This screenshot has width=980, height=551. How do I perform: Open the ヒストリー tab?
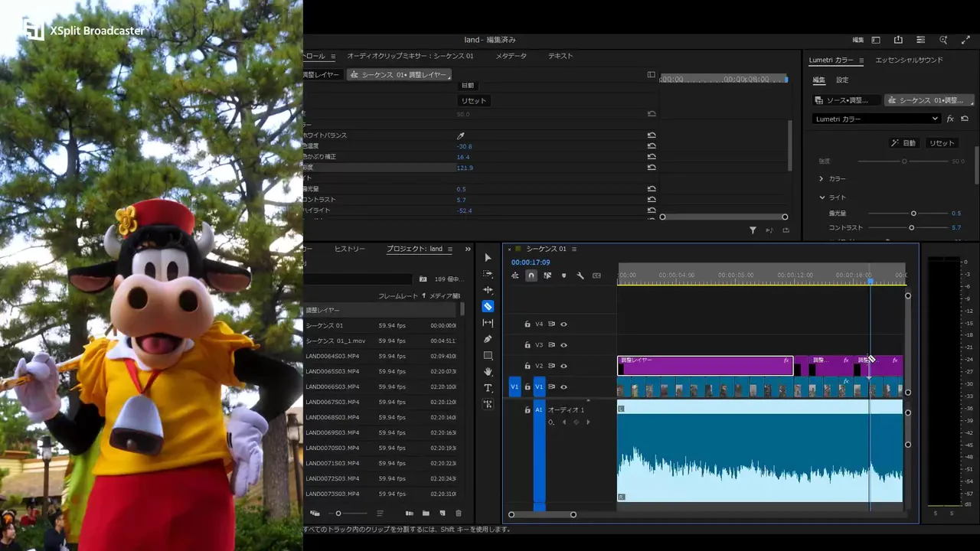[350, 249]
